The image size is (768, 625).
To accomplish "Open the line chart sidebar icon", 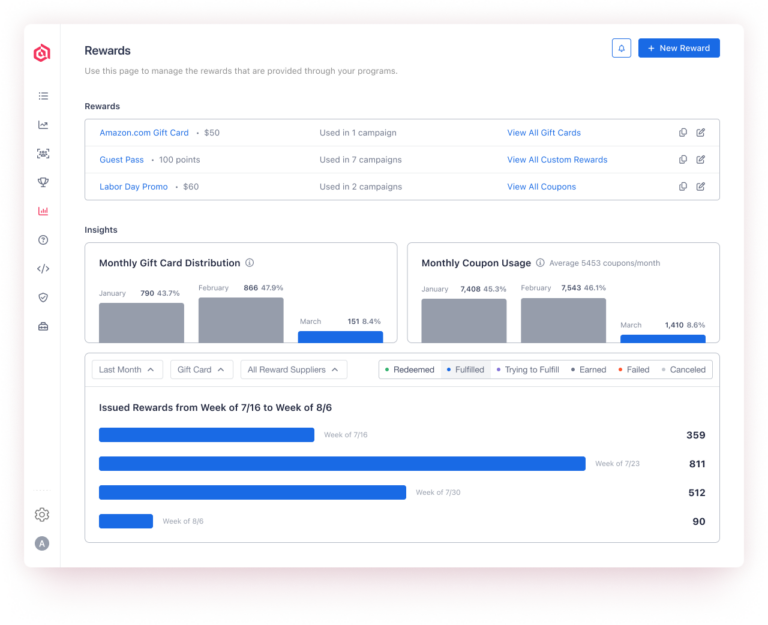I will (x=42, y=125).
